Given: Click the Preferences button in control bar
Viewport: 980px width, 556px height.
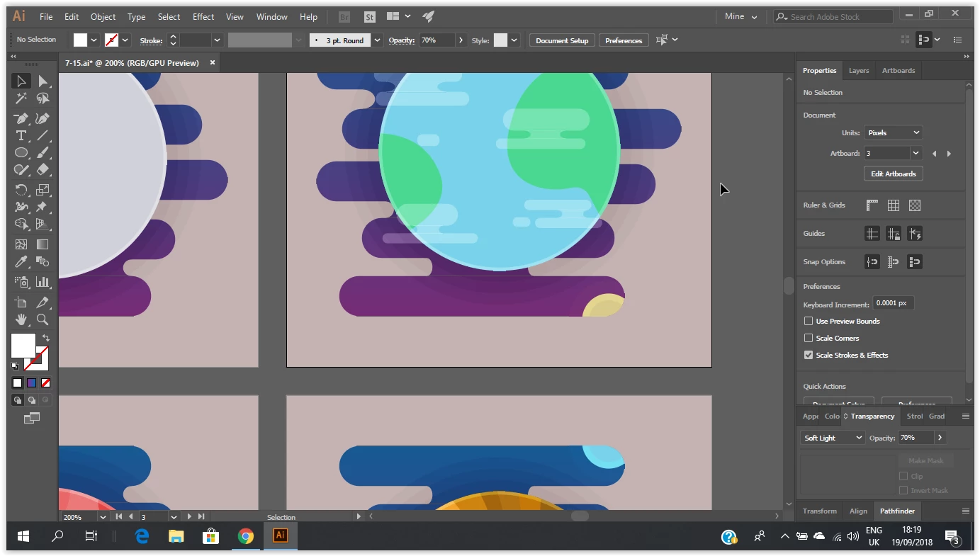Looking at the screenshot, I should tap(624, 40).
